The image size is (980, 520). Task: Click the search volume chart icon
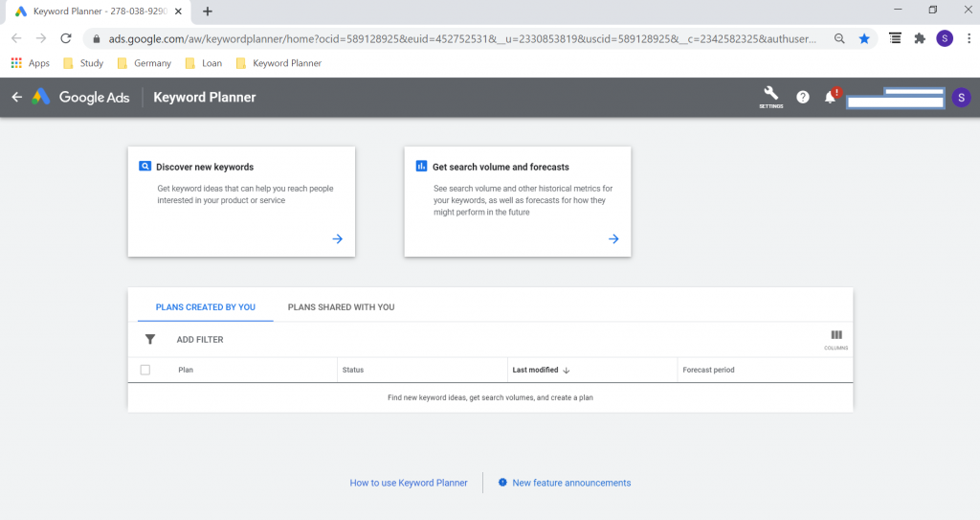click(x=421, y=167)
